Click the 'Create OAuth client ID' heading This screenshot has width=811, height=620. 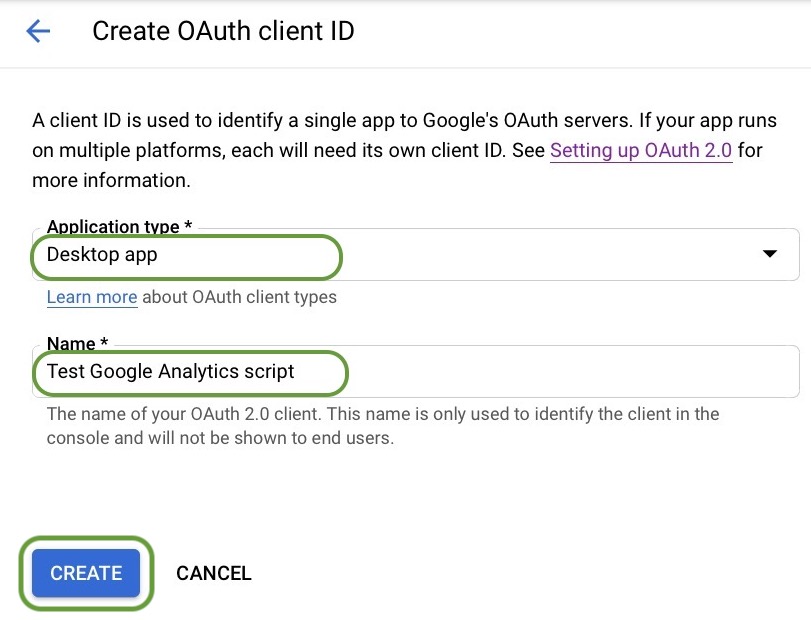[x=223, y=32]
